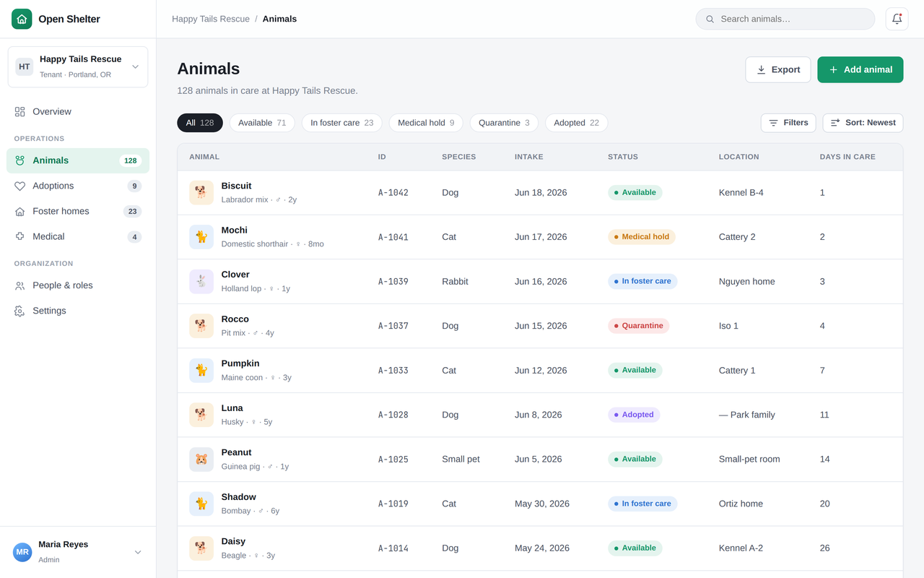The width and height of the screenshot is (924, 578).
Task: Click Rocco's dog avatar
Action: click(201, 326)
